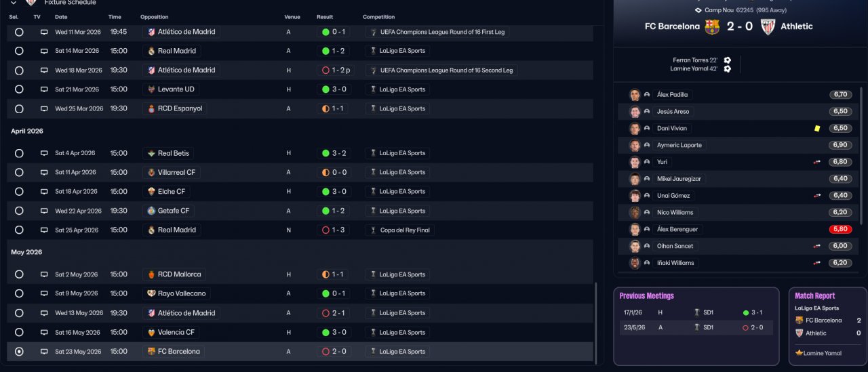This screenshot has width=868, height=372.
Task: Click FC Barcelona crest in match header
Action: tap(712, 26)
